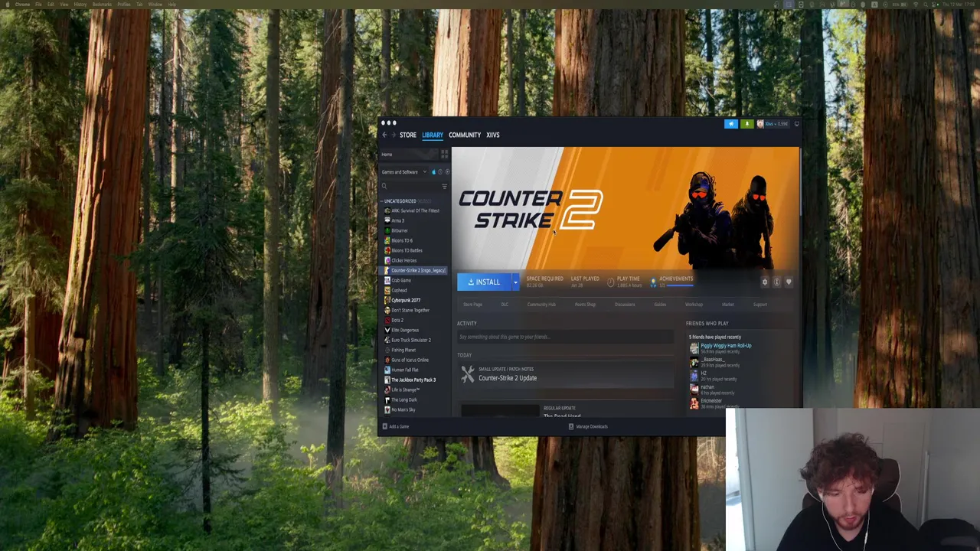Add Counter-Strike 2 to favorites heart

point(789,282)
